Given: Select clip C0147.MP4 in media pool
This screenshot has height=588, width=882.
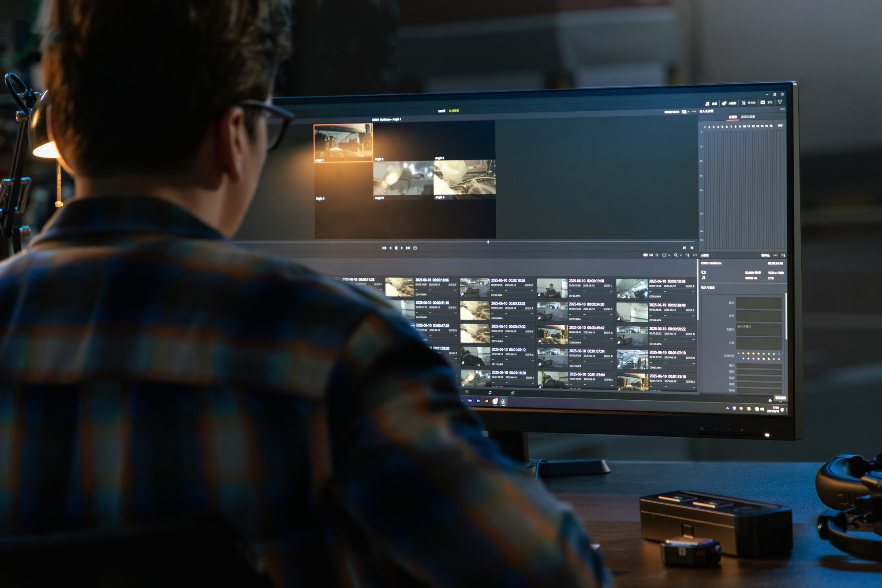Looking at the screenshot, I should tap(421, 287).
